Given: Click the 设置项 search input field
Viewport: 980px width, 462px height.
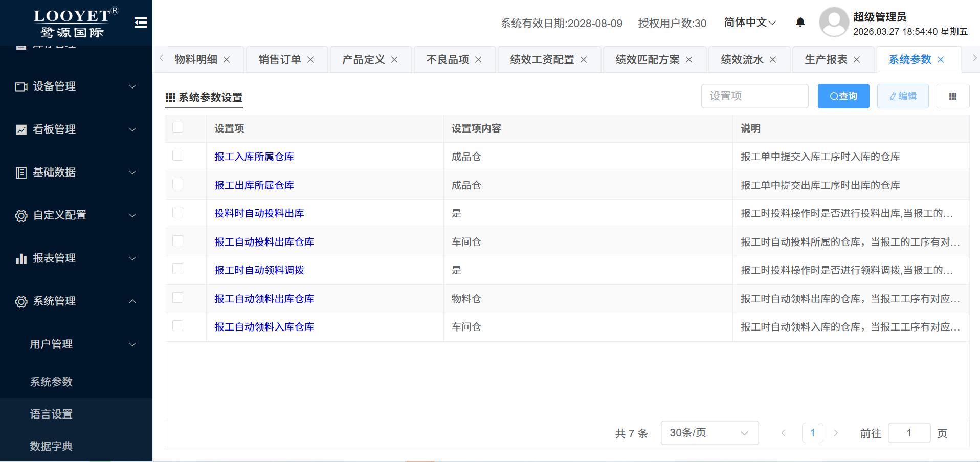Looking at the screenshot, I should (754, 96).
